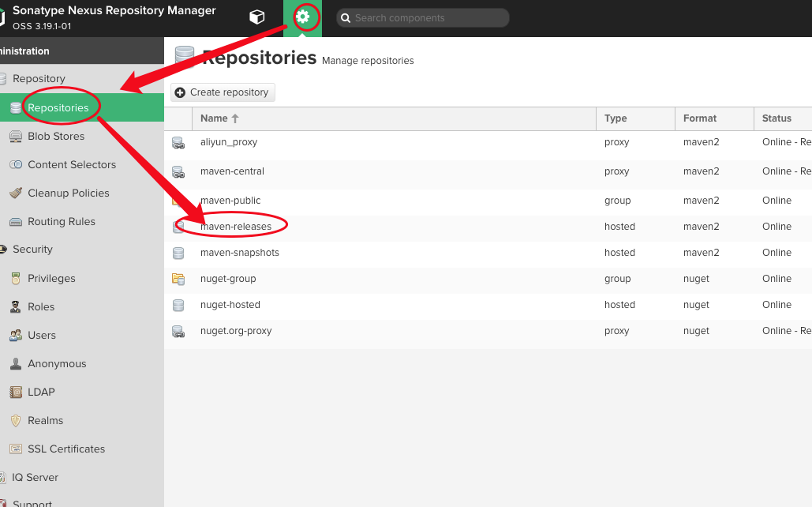Open SSL Certificates in sidebar
This screenshot has width=812, height=507.
coord(82,449)
